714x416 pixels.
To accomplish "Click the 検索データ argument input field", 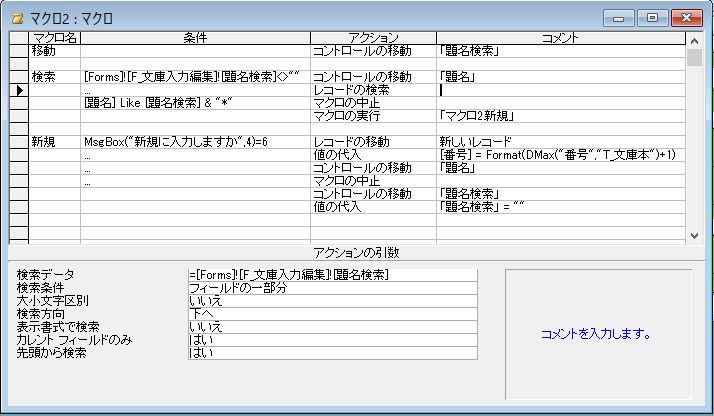I will pos(331,274).
